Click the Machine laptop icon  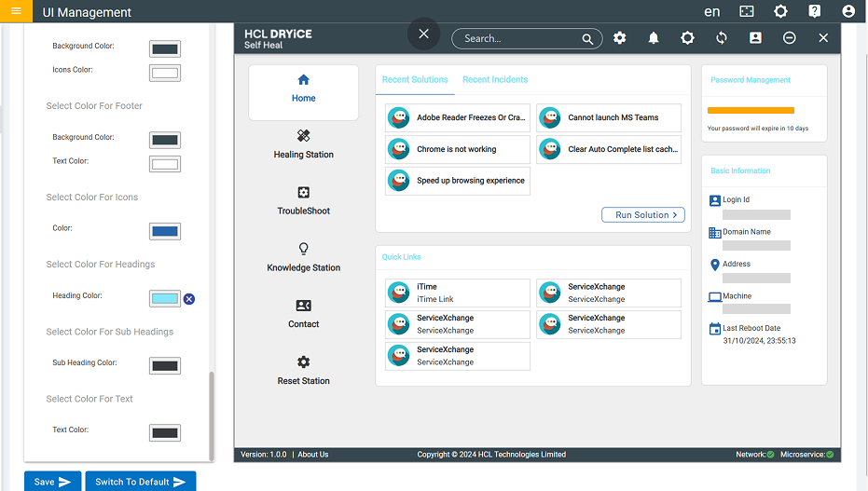tap(715, 297)
